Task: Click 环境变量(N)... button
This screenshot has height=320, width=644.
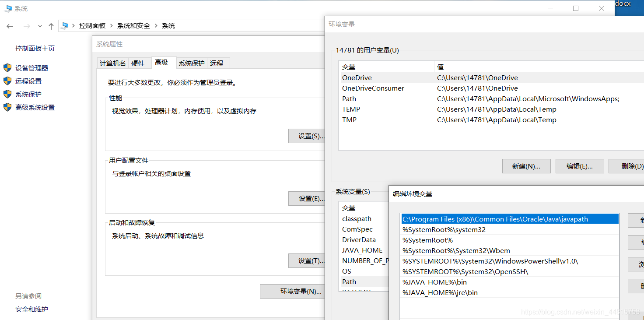Action: click(293, 292)
